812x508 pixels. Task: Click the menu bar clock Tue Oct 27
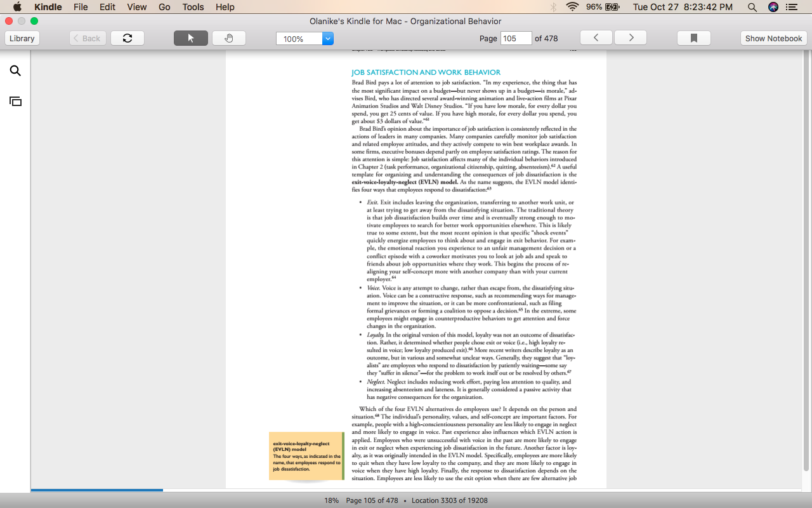(683, 7)
